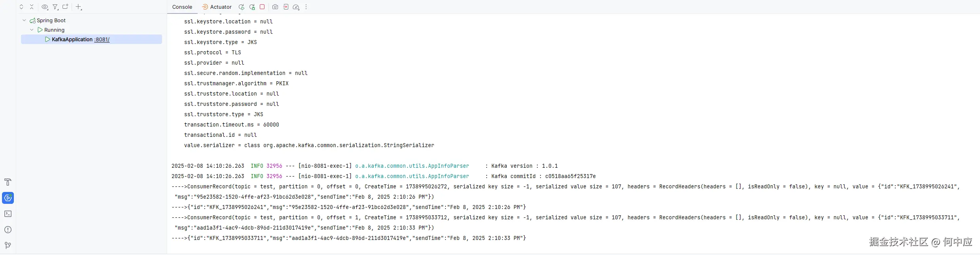This screenshot has width=980, height=255.
Task: Switch to the Actuator tab
Action: 217,7
